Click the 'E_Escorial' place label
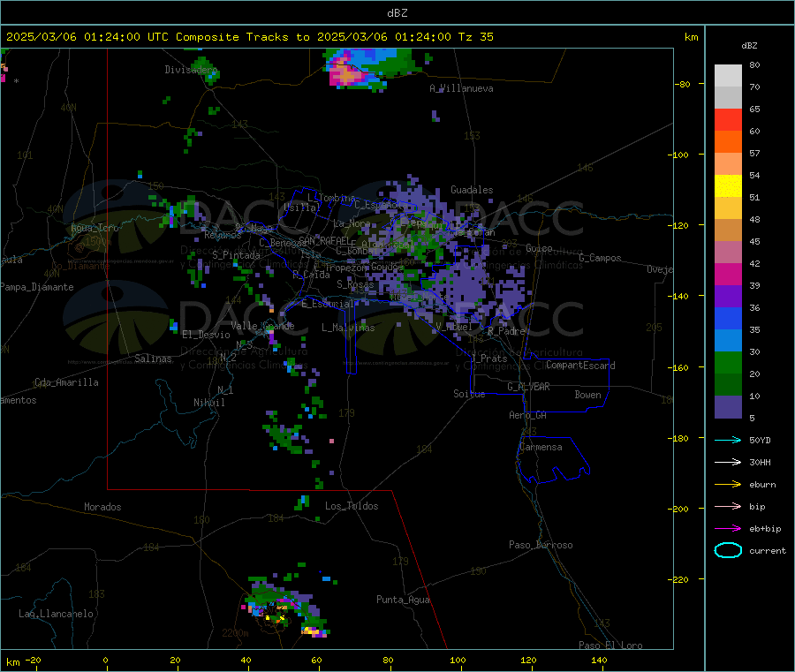 pos(328,304)
